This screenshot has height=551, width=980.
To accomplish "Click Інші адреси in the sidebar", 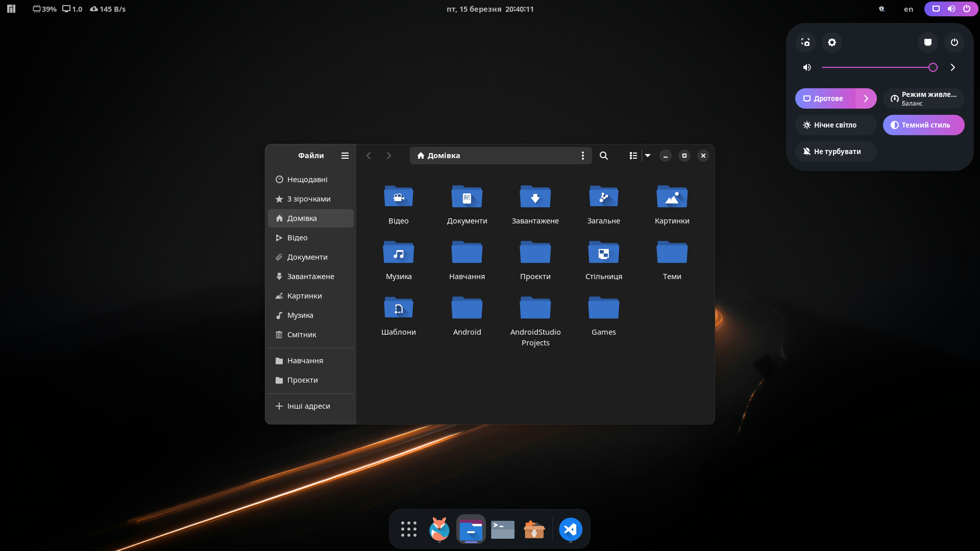I will click(308, 406).
